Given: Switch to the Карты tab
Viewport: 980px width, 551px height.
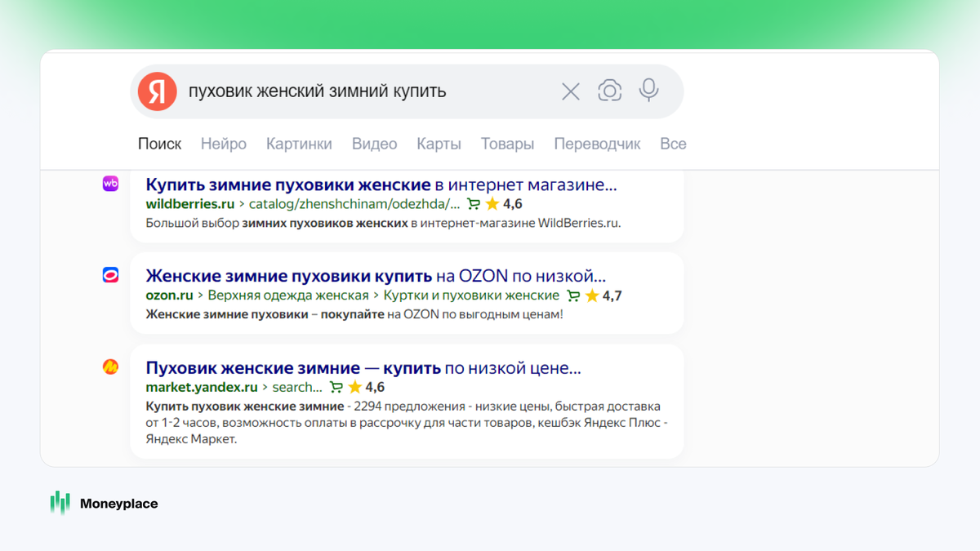Looking at the screenshot, I should tap(439, 144).
